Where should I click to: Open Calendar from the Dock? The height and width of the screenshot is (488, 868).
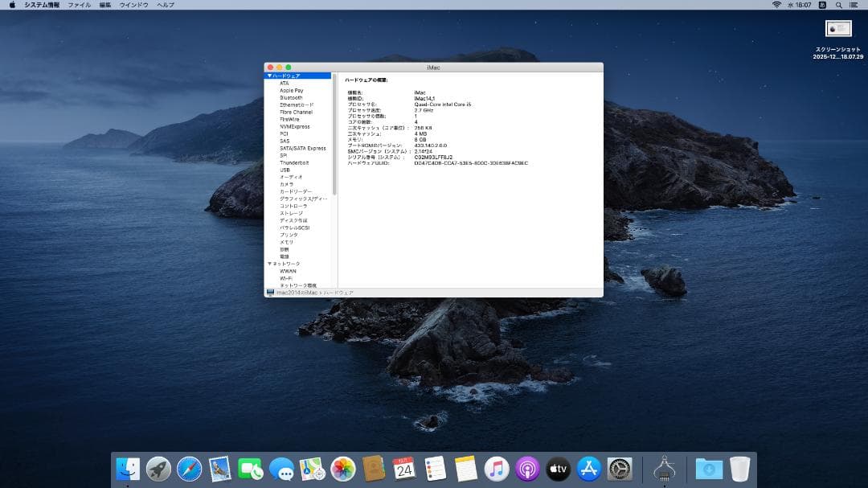[x=403, y=468]
